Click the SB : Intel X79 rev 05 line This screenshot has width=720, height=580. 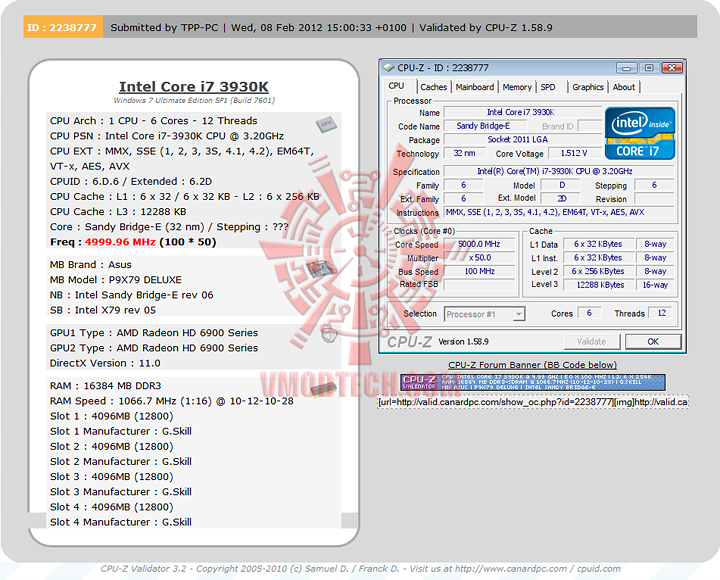pyautogui.click(x=103, y=310)
